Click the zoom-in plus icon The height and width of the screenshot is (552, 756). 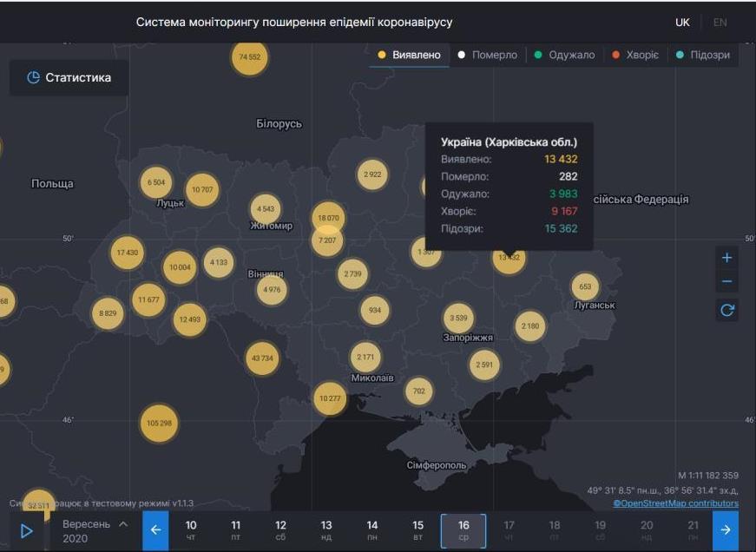(x=726, y=257)
